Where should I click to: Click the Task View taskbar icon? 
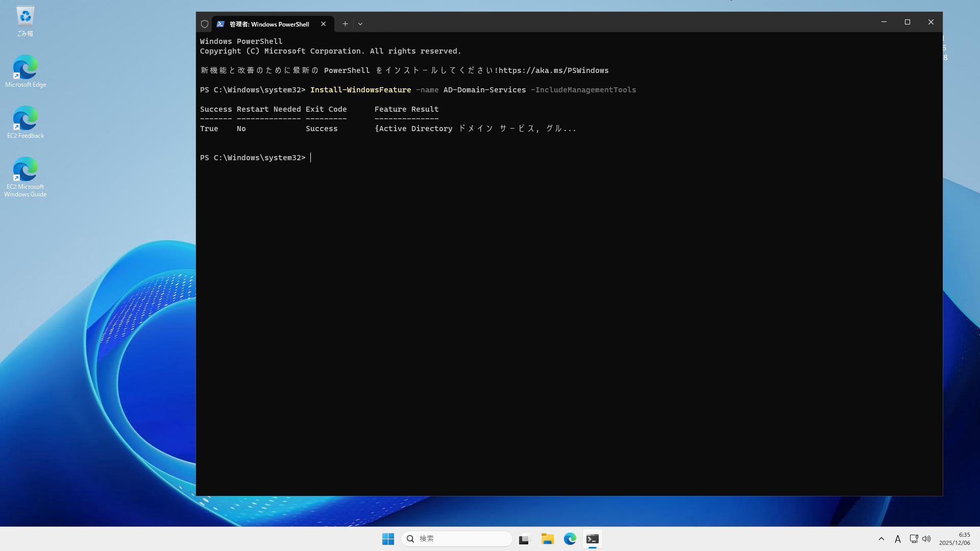524,539
